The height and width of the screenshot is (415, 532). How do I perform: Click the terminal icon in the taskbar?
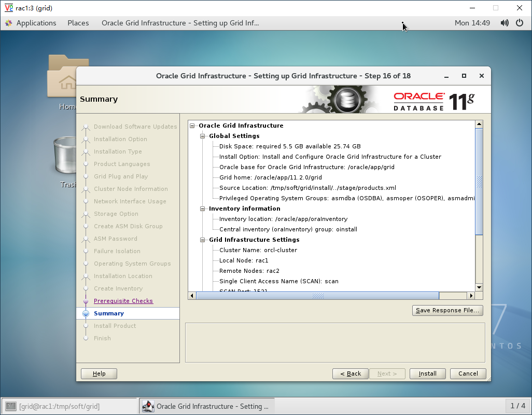click(11, 406)
